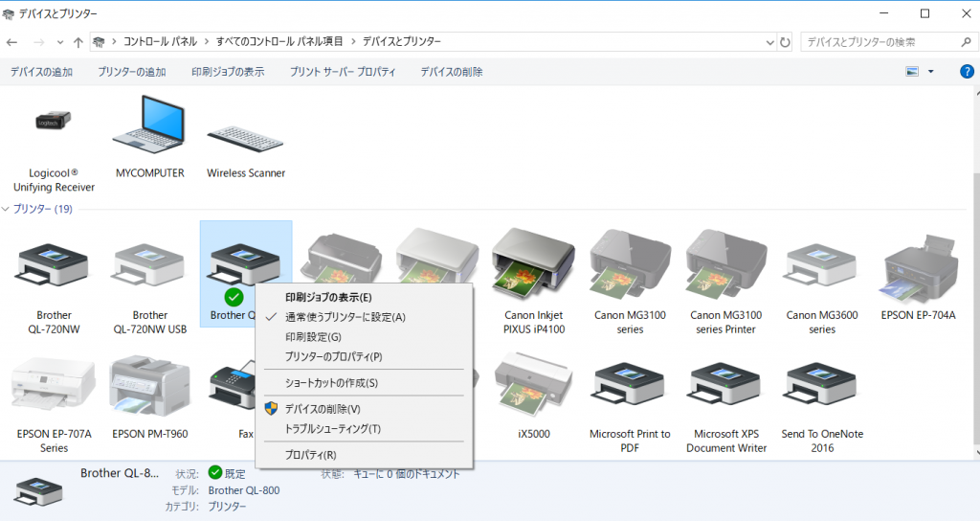Choose デバイスの削除(V) in the context menu
Viewport: 980px width, 521px height.
pos(323,409)
